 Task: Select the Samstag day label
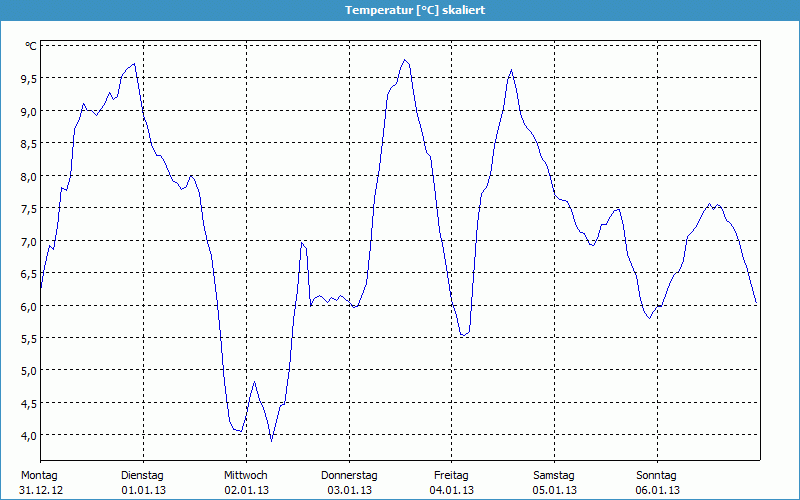pos(554,475)
